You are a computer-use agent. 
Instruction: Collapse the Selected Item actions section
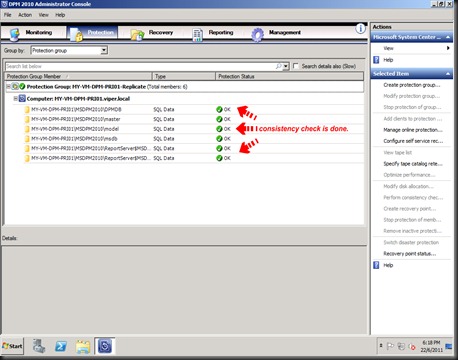(x=448, y=74)
